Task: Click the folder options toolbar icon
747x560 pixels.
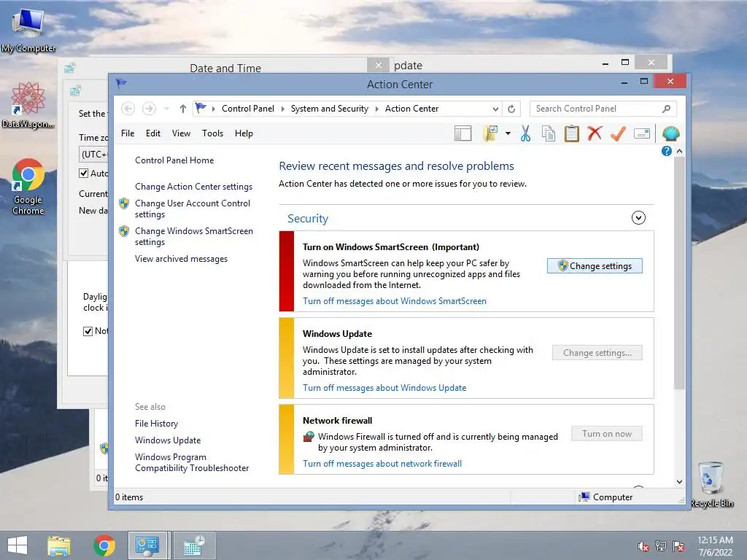Action: pyautogui.click(x=490, y=134)
